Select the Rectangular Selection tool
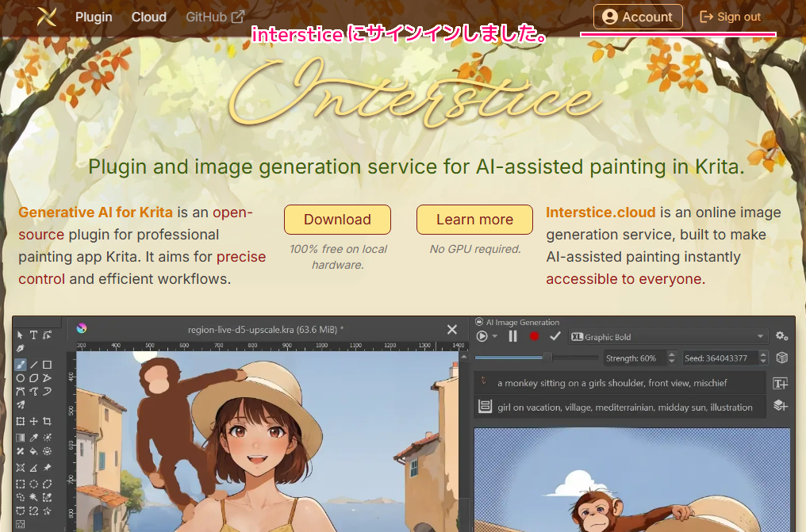The height and width of the screenshot is (532, 806). 20,484
